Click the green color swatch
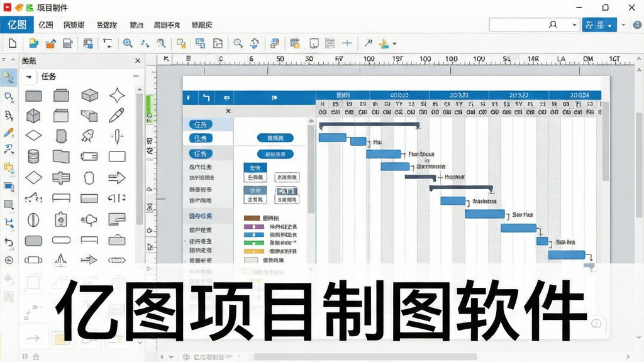This screenshot has width=644, height=362. [x=254, y=243]
